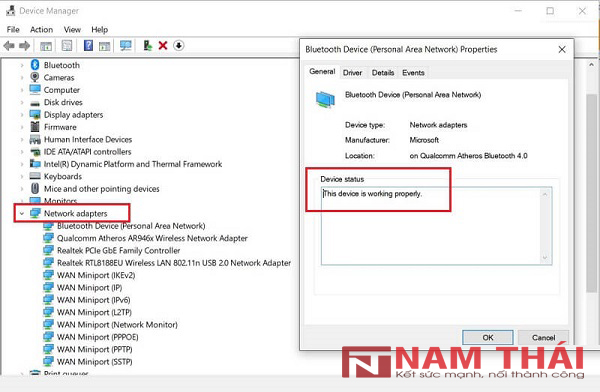Screen dimensions: 600x392
Task: Select WAN Miniport (PPPOE)
Action: pos(98,337)
